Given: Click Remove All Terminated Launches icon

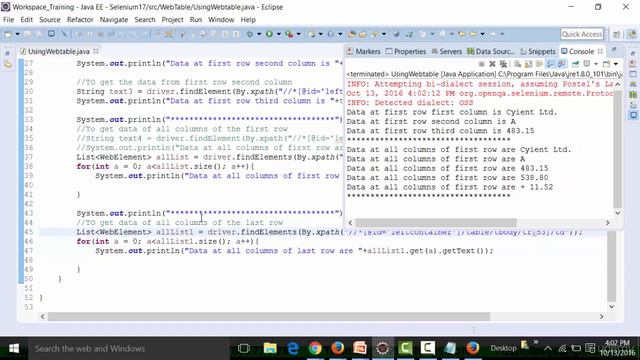Looking at the screenshot, I should click(503, 64).
